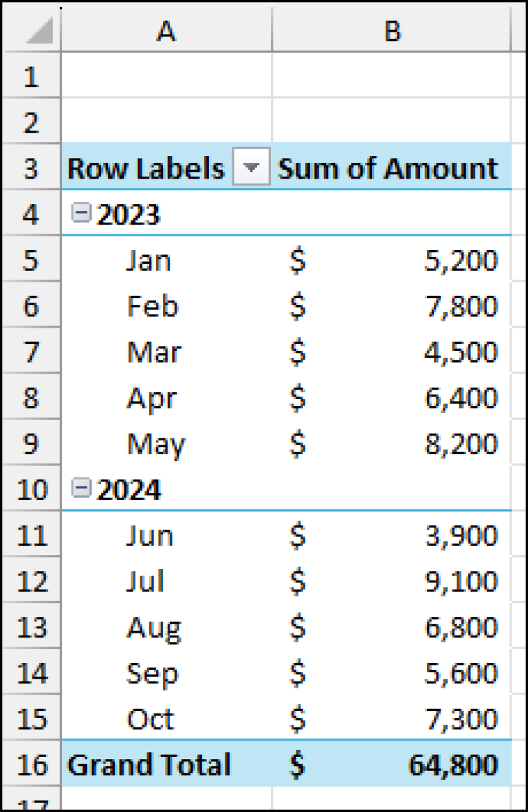Click the 2024 group label
Viewport: 528px width, 812px height.
click(x=129, y=489)
